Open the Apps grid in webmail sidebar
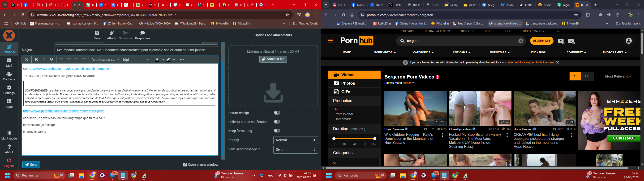The height and width of the screenshot is (181, 644). click(x=9, y=103)
